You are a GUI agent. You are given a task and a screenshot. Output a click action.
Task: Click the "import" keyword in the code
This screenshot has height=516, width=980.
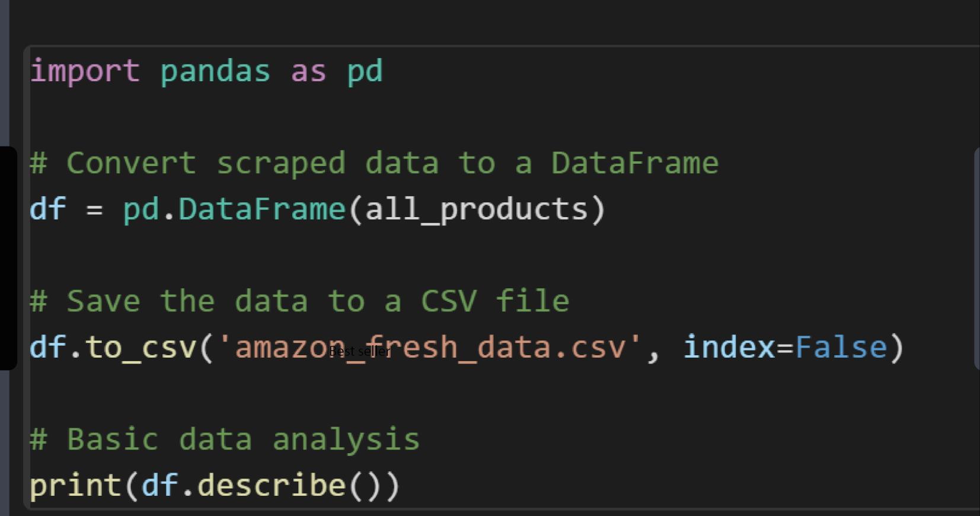click(x=85, y=71)
